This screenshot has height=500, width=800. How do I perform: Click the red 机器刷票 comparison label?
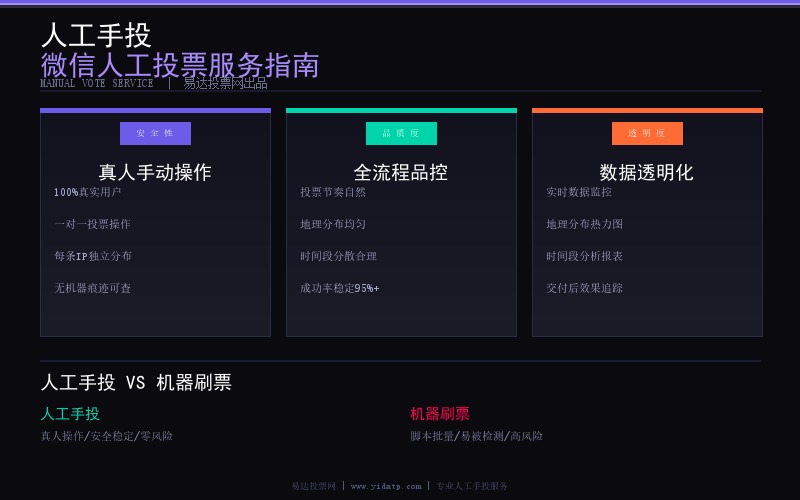440,414
